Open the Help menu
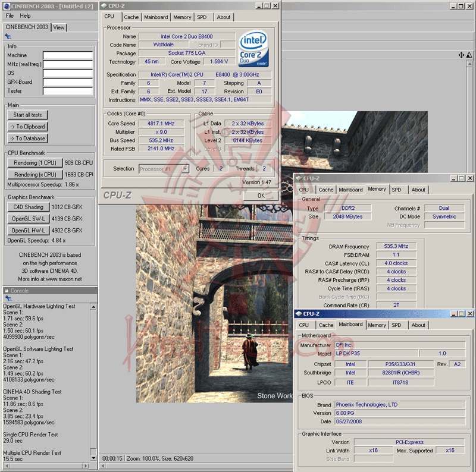476x472 pixels. coord(25,16)
